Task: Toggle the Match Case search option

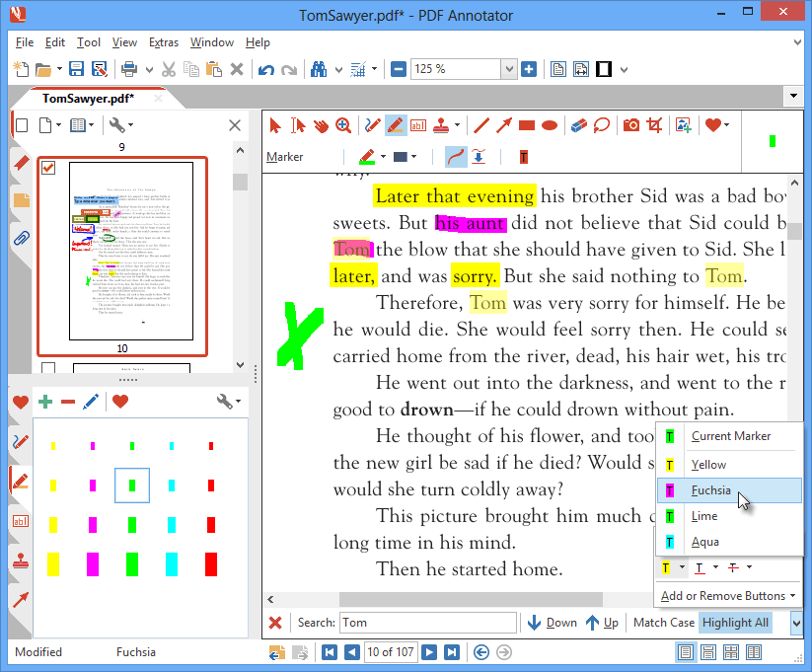Action: [663, 623]
